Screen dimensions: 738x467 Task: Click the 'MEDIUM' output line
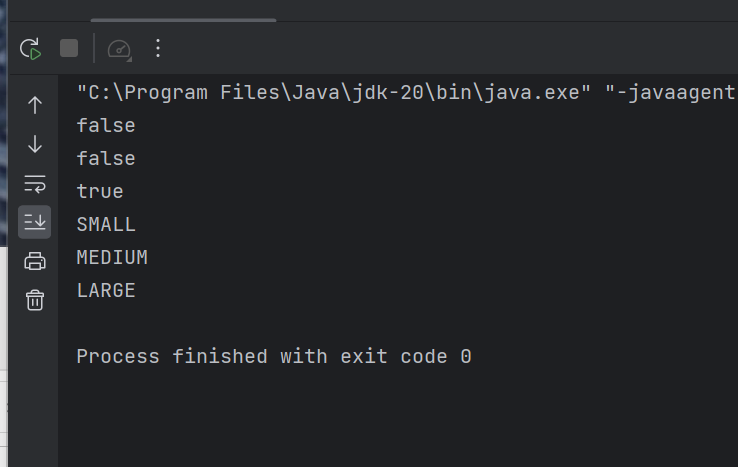pyautogui.click(x=112, y=258)
